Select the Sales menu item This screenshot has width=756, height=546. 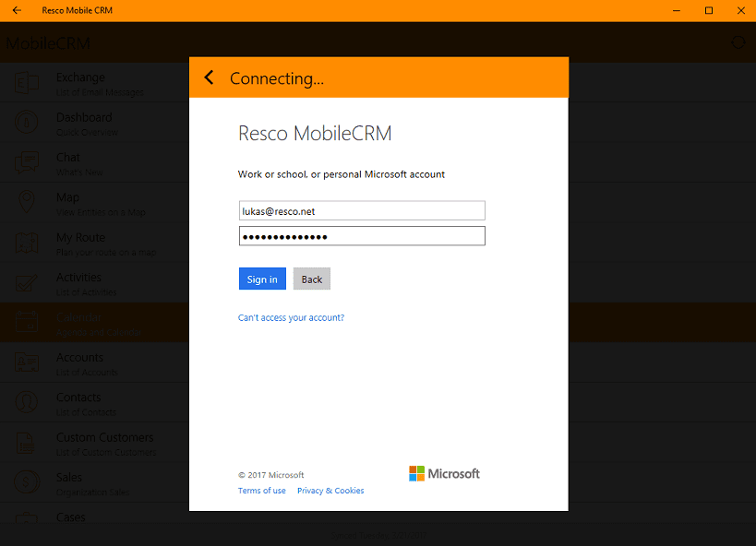94,482
